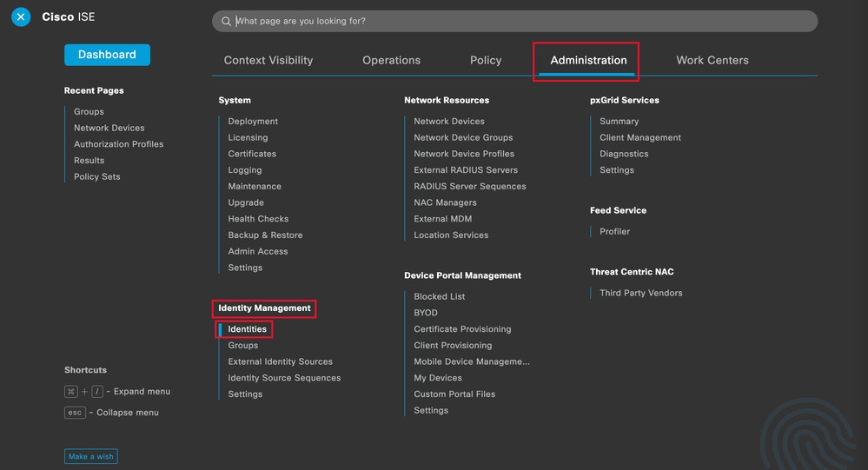
Task: Select Backup & Restore
Action: pos(265,235)
